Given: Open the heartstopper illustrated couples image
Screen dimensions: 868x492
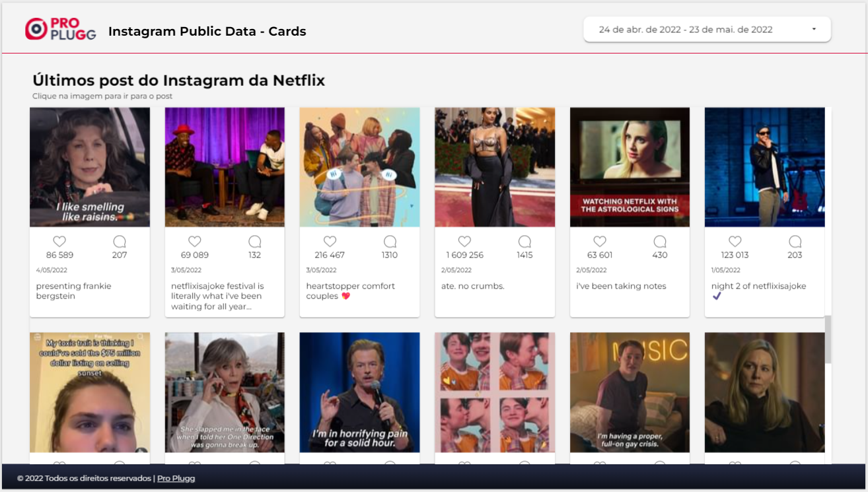Looking at the screenshot, I should 359,167.
